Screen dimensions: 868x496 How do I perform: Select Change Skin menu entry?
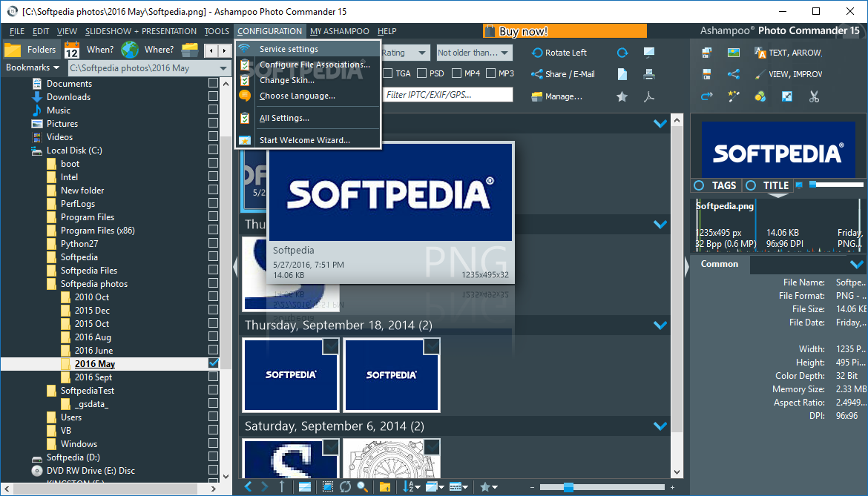pyautogui.click(x=309, y=80)
